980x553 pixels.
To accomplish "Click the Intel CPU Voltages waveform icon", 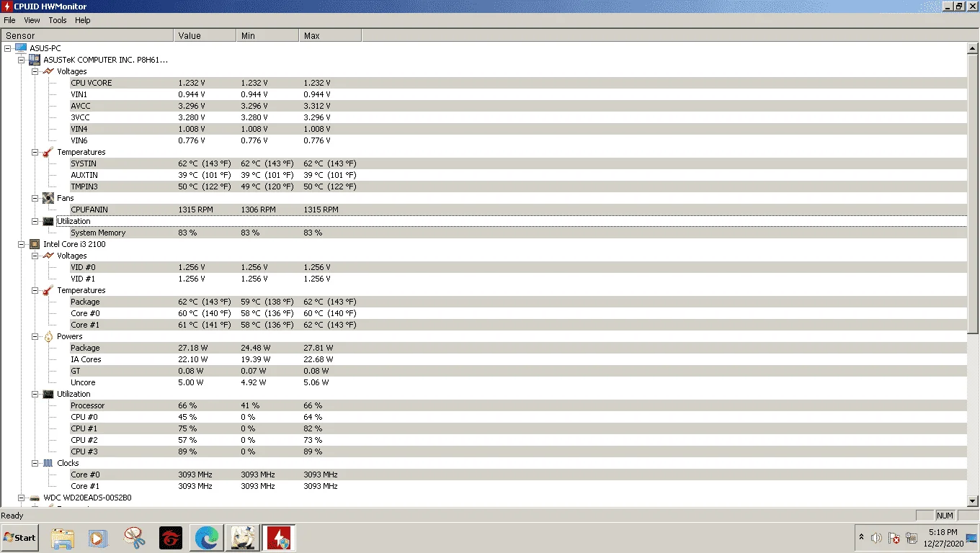I will coord(48,256).
